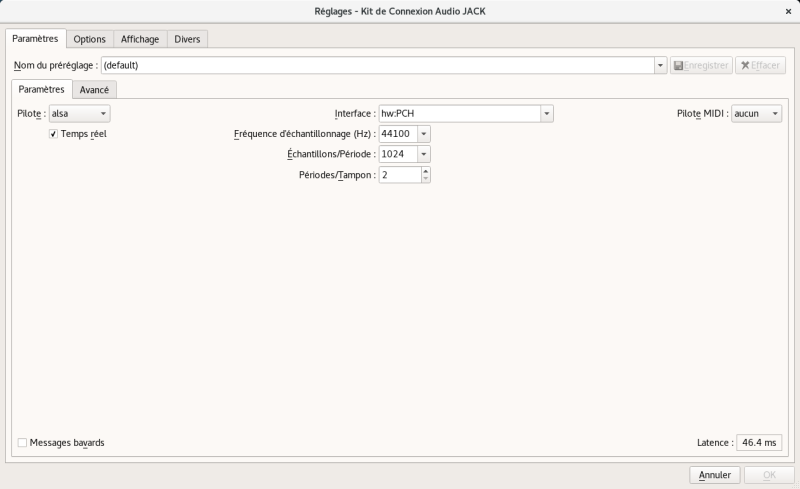This screenshot has height=489, width=800.
Task: Open the Pilote MIDI dropdown (aucun)
Action: coord(756,113)
